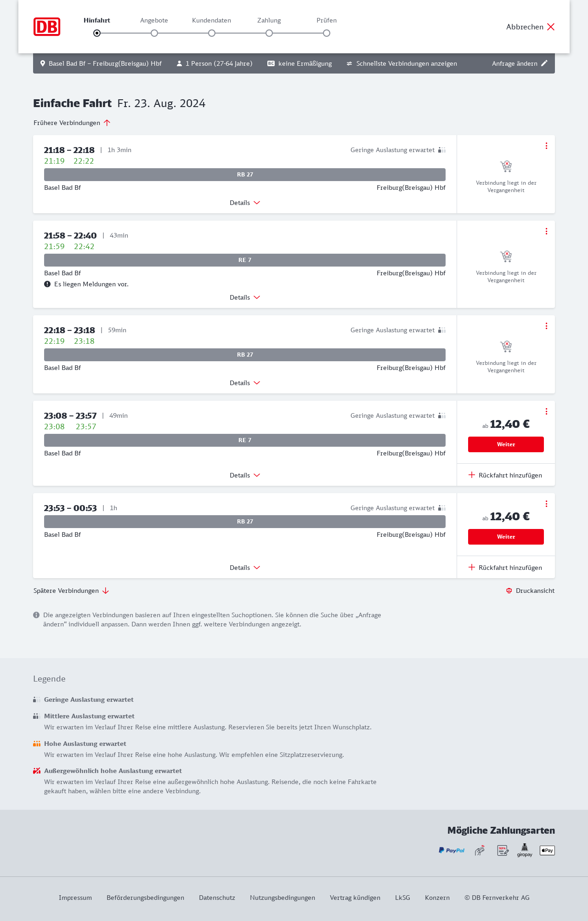Click the PayPal payment icon

pos(452,850)
